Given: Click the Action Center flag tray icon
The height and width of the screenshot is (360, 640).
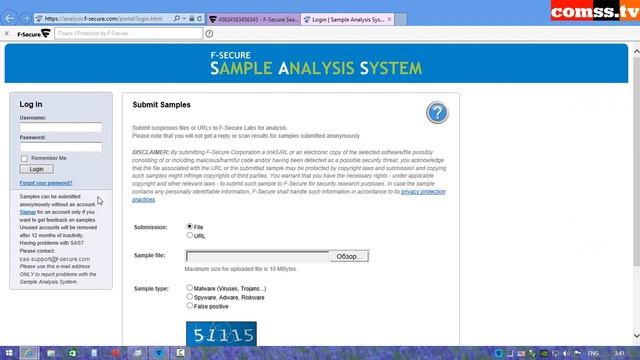Looking at the screenshot, I should click(577, 353).
